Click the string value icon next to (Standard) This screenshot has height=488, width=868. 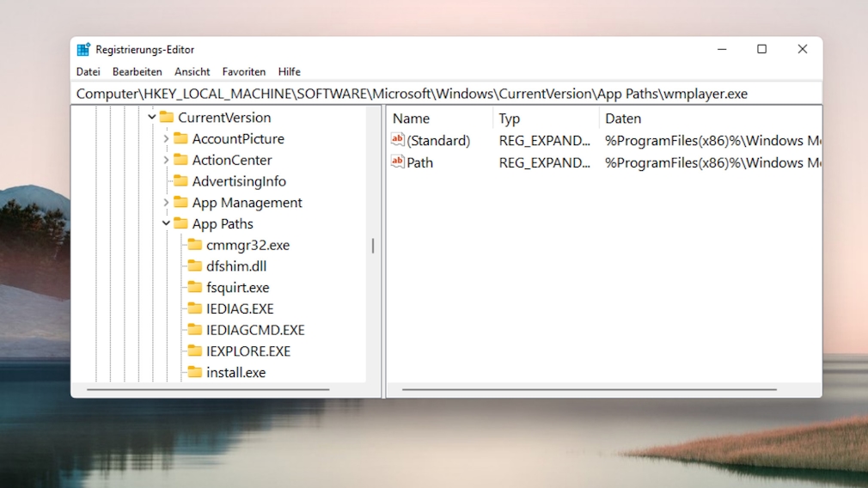click(397, 139)
